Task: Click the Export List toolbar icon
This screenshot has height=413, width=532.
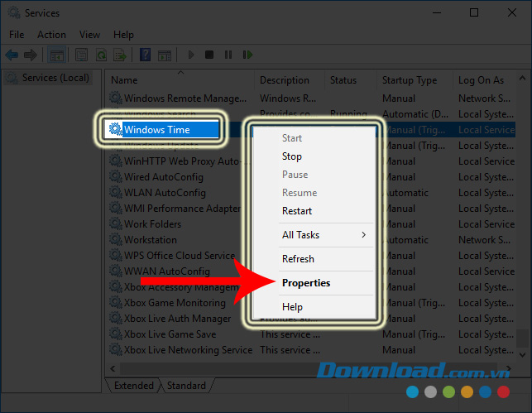Action: [118, 55]
